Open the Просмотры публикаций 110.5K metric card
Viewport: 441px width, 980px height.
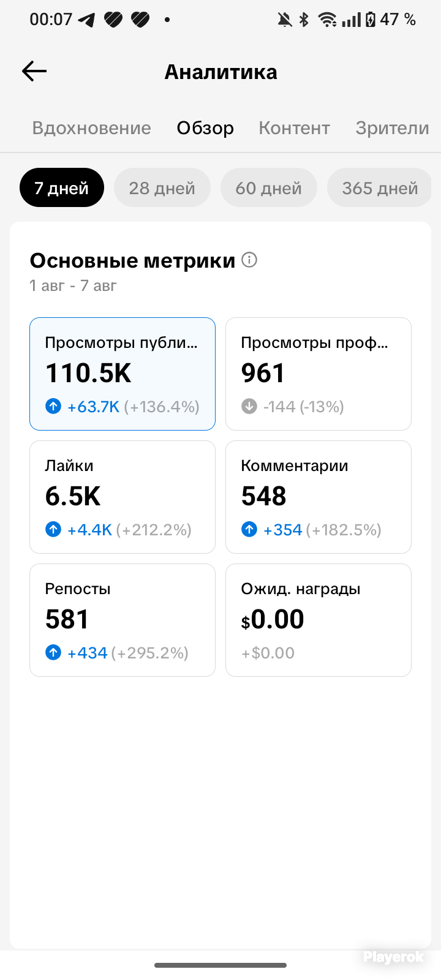123,374
